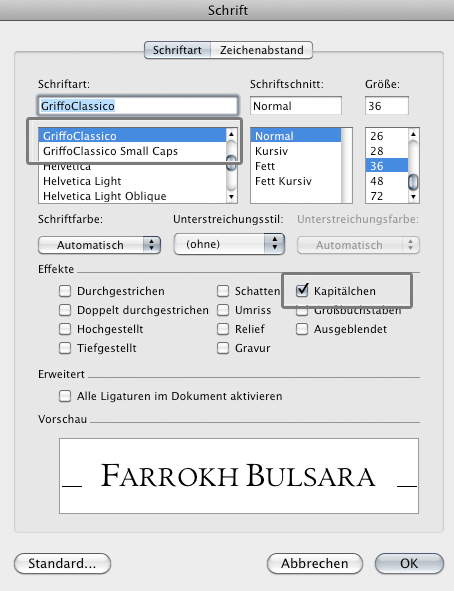The height and width of the screenshot is (591, 454).
Task: Open the Unterstreichungsstil dropdown
Action: [229, 244]
